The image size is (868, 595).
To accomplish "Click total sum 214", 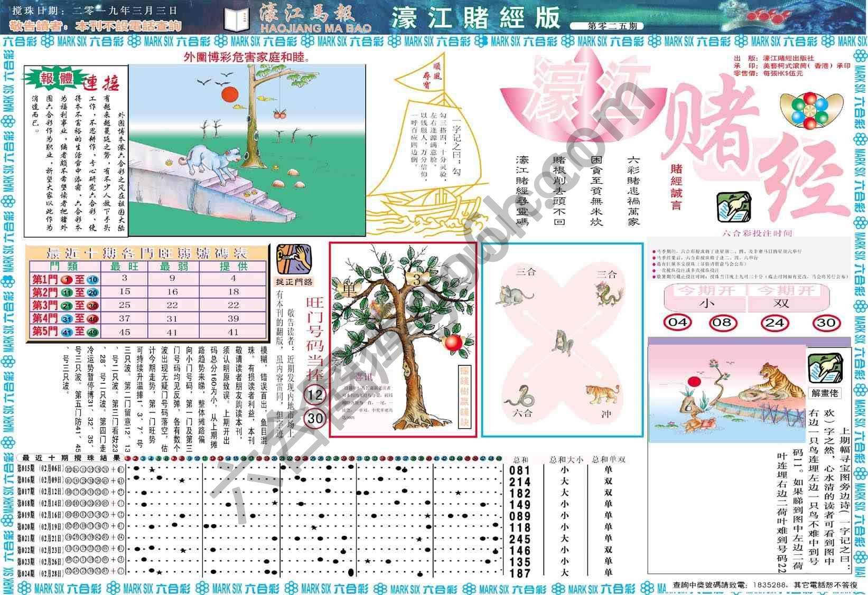I will (520, 481).
